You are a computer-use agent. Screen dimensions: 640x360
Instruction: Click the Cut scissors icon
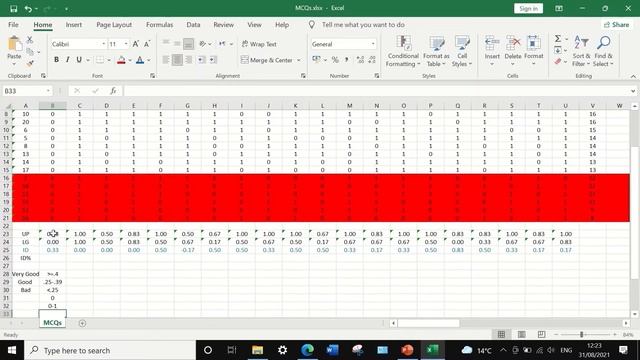point(30,40)
